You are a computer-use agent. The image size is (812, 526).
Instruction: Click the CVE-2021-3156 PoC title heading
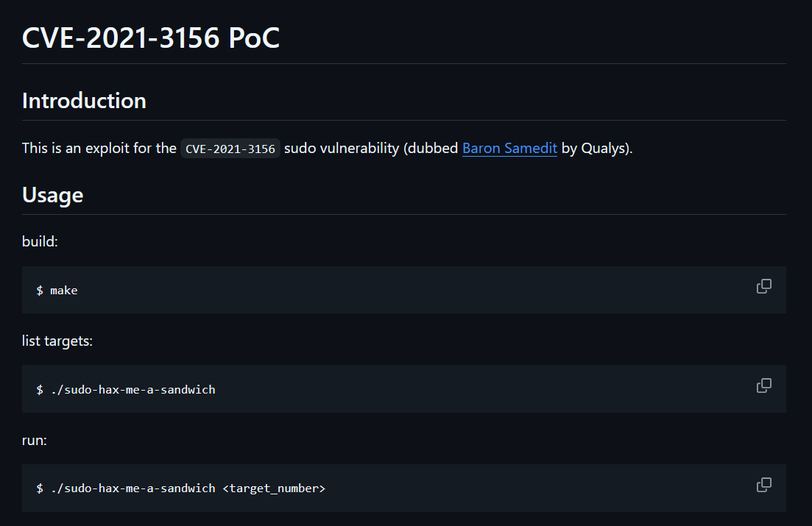pyautogui.click(x=151, y=38)
